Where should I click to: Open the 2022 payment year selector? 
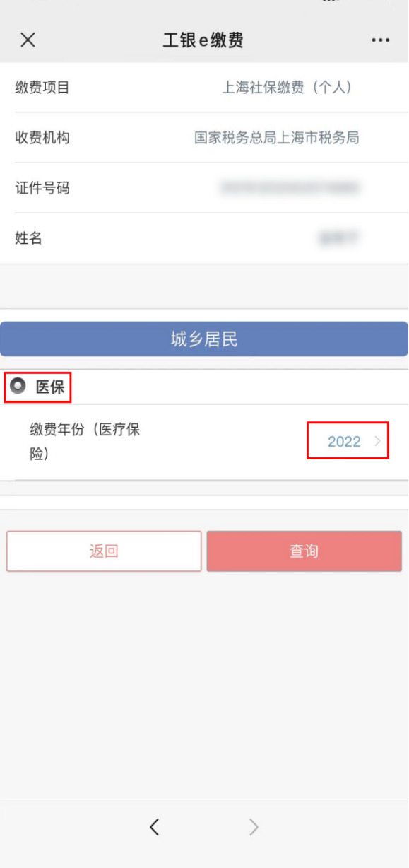[344, 442]
